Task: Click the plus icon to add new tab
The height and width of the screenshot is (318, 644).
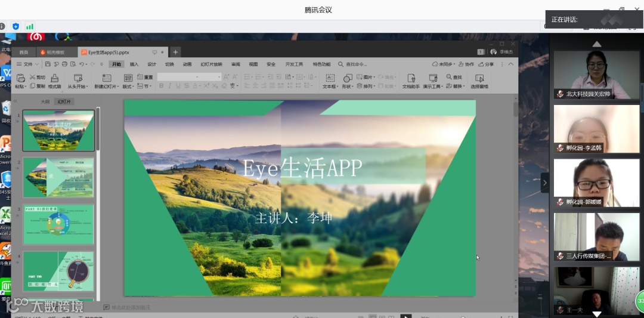Action: tap(175, 52)
